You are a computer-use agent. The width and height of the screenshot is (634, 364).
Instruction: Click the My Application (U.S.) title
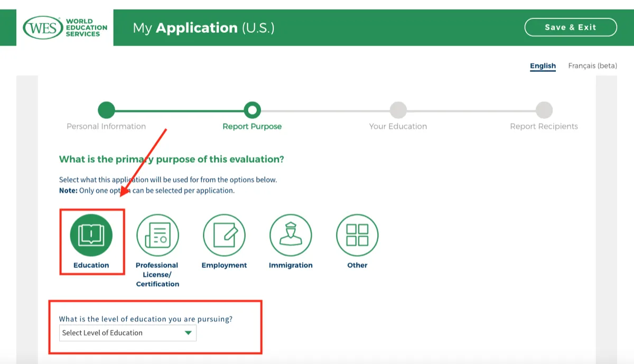coord(203,27)
